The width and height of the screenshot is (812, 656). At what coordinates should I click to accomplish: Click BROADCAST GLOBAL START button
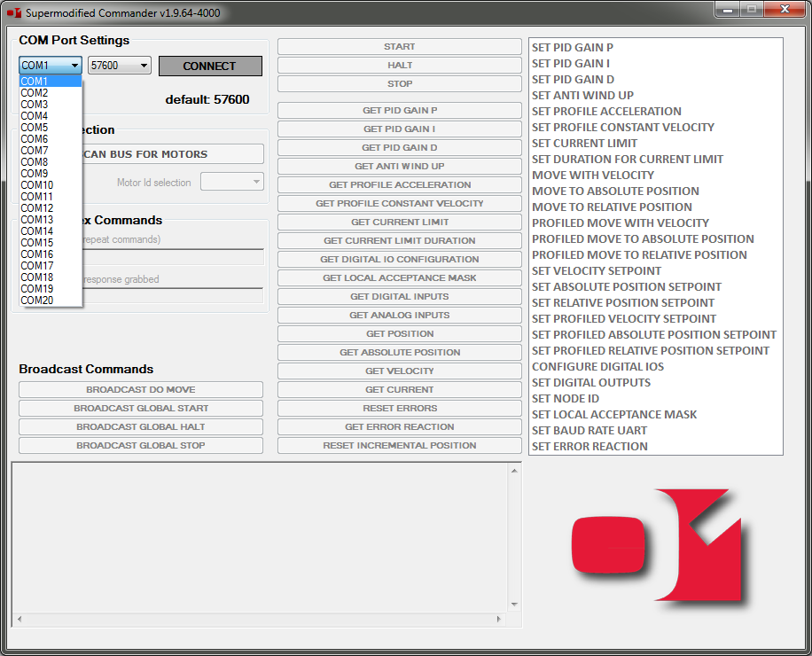point(141,409)
